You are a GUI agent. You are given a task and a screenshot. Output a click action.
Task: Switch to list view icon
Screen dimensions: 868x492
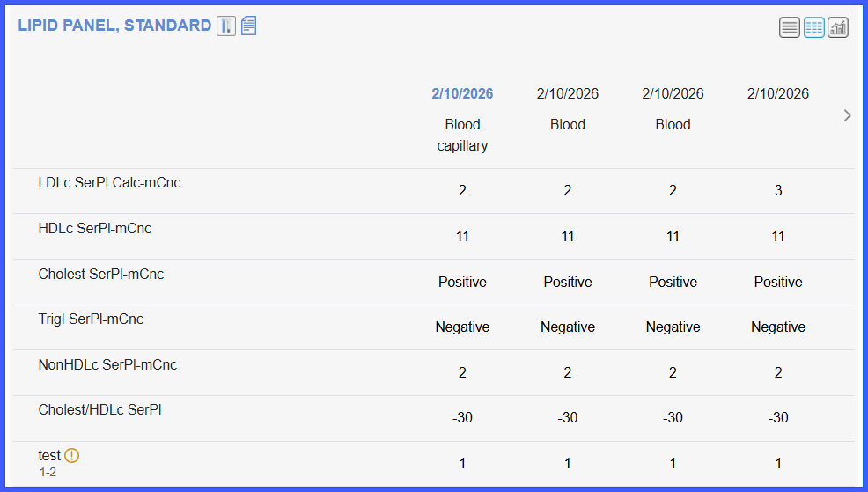pyautogui.click(x=790, y=27)
